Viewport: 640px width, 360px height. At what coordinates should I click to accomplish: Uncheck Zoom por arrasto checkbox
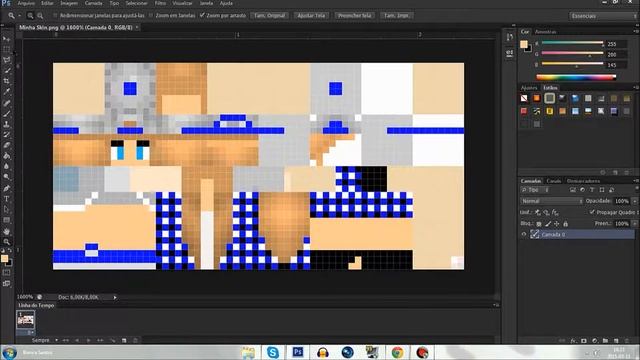[202, 15]
